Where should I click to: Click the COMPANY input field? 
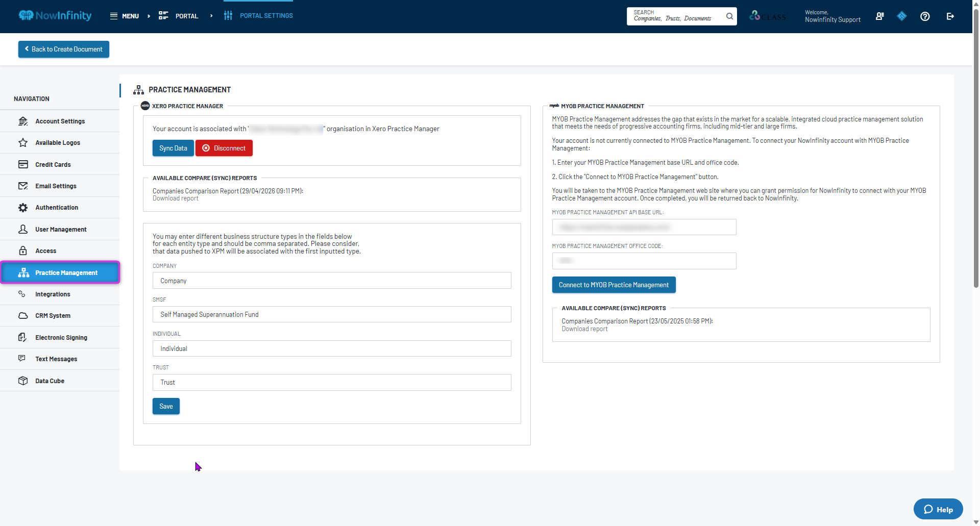pos(332,281)
